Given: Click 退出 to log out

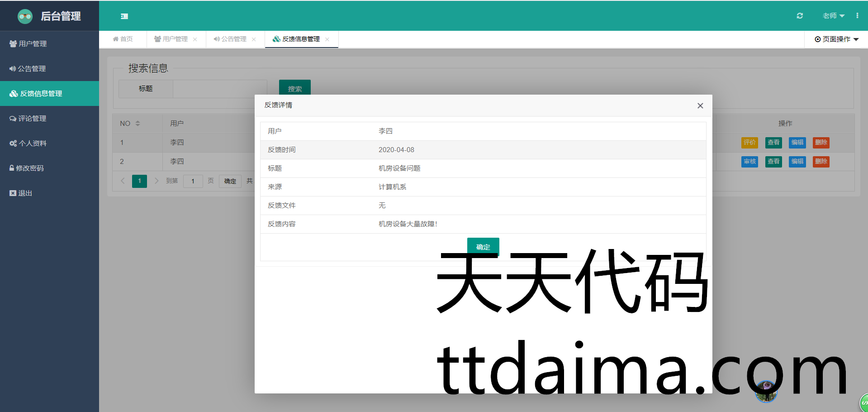Looking at the screenshot, I should (x=21, y=193).
